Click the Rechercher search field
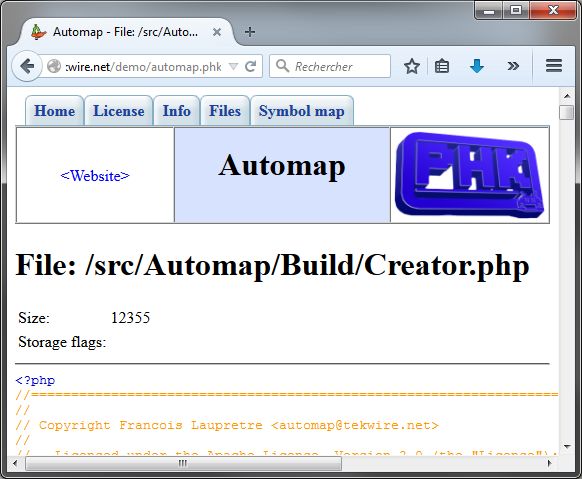Image resolution: width=582 pixels, height=479 pixels. [x=330, y=66]
